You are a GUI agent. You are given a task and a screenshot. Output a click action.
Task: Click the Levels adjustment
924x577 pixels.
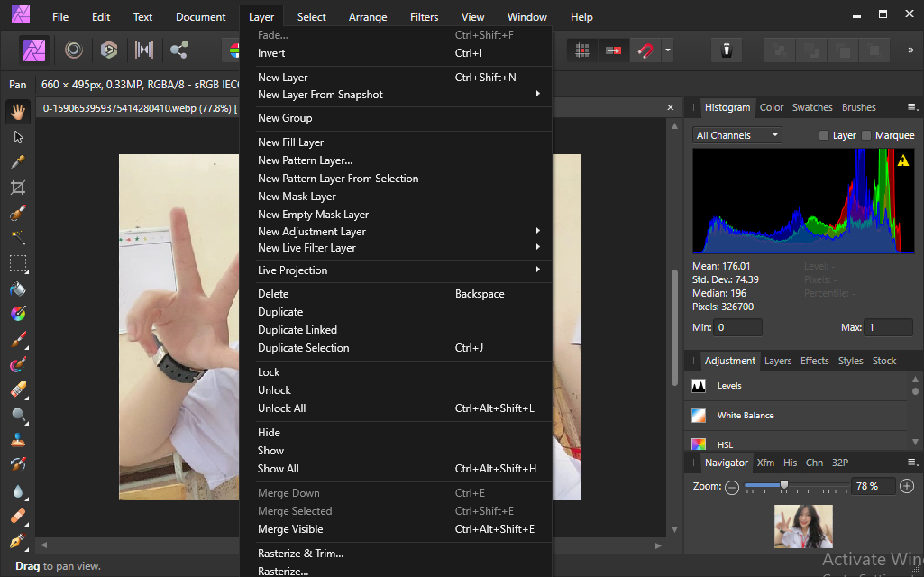[729, 386]
